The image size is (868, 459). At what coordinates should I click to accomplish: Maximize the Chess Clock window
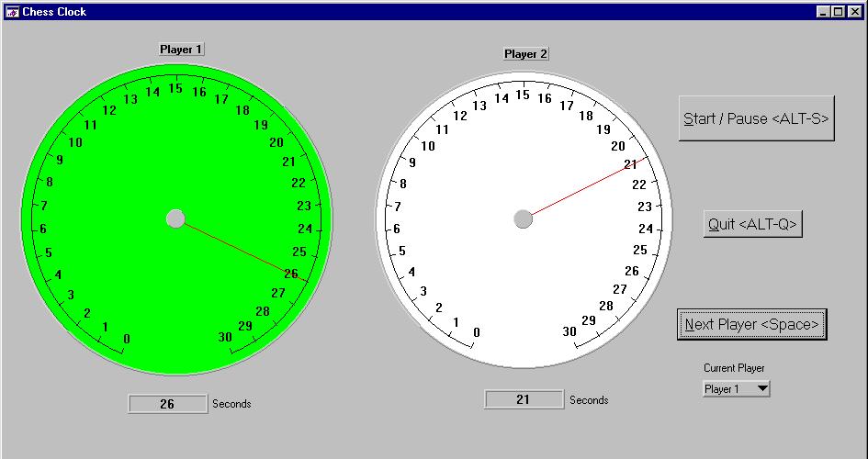(838, 12)
